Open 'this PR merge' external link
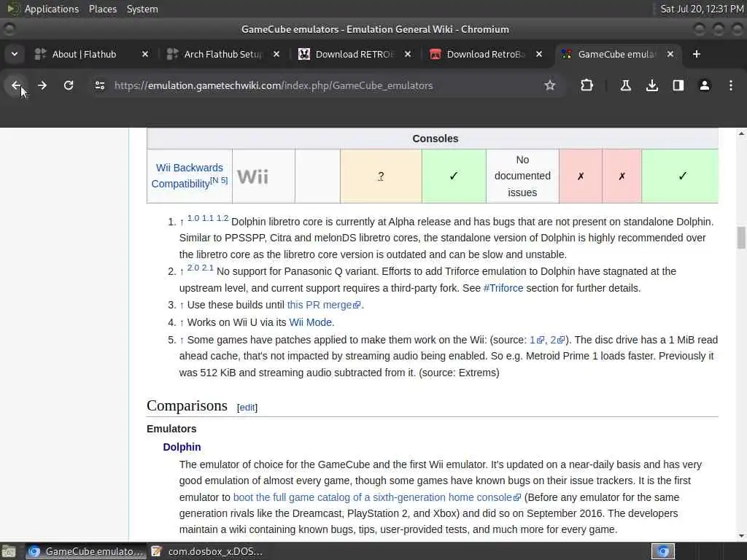Image resolution: width=747 pixels, height=560 pixels. click(324, 305)
